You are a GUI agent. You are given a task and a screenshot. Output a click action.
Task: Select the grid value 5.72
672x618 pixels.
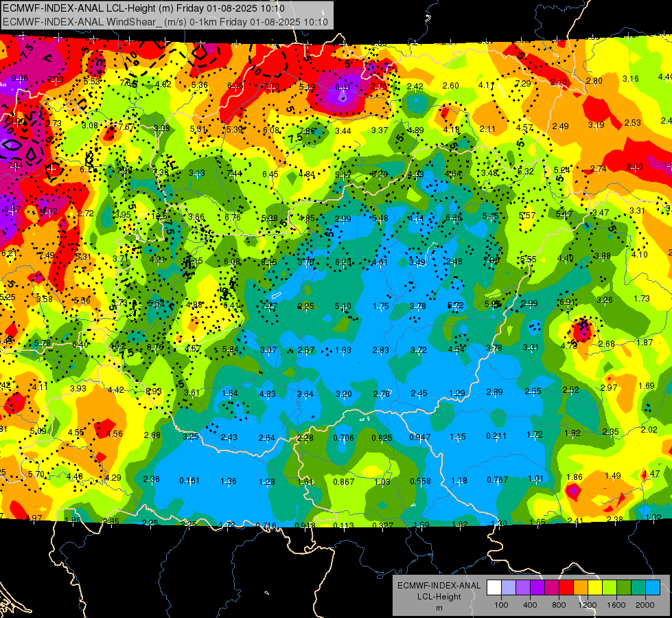[x=456, y=306]
